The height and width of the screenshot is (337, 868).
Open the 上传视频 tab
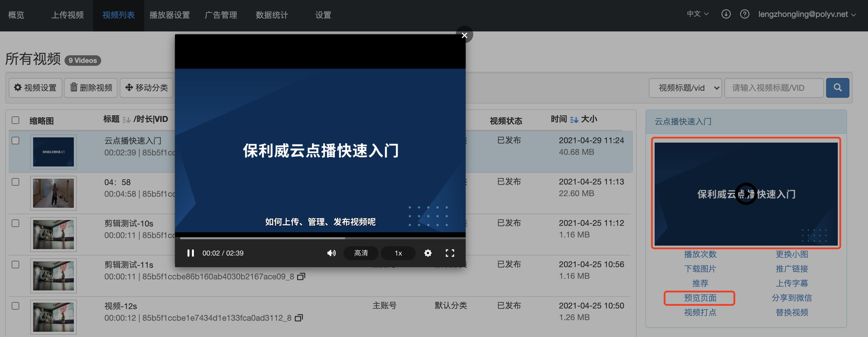(67, 15)
